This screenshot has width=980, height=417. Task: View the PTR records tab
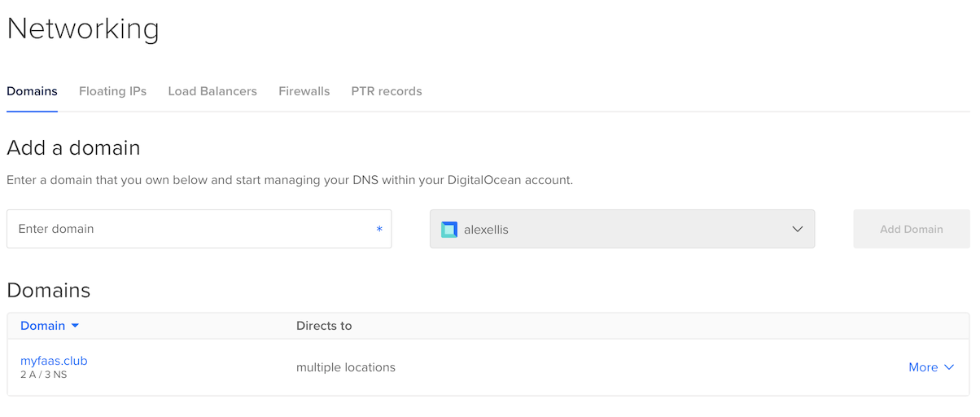tap(387, 91)
